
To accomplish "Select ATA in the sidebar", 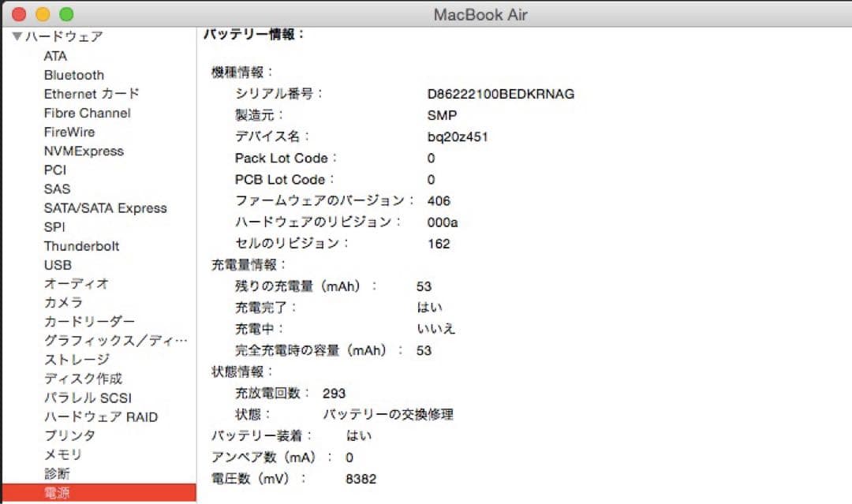I will (x=55, y=56).
